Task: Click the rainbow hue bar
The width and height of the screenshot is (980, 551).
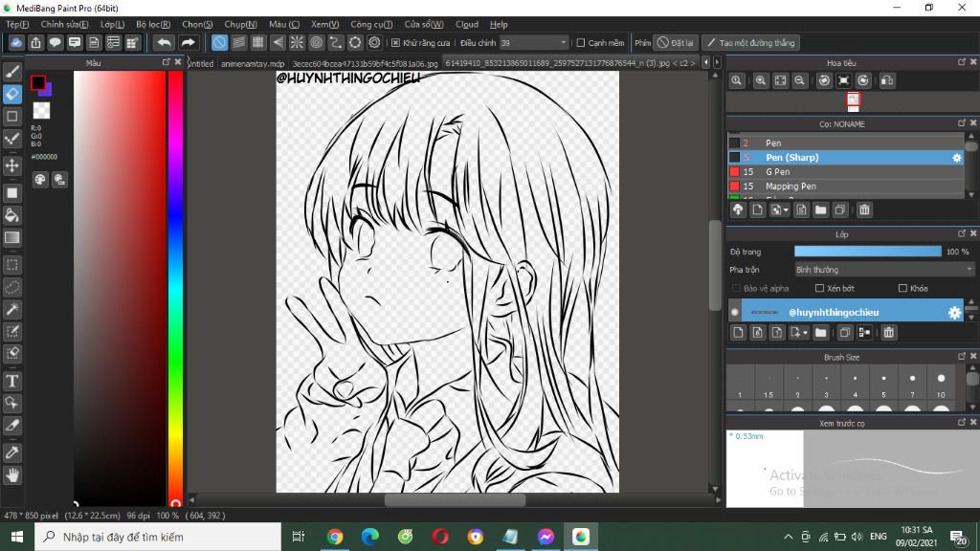Action: [176, 287]
